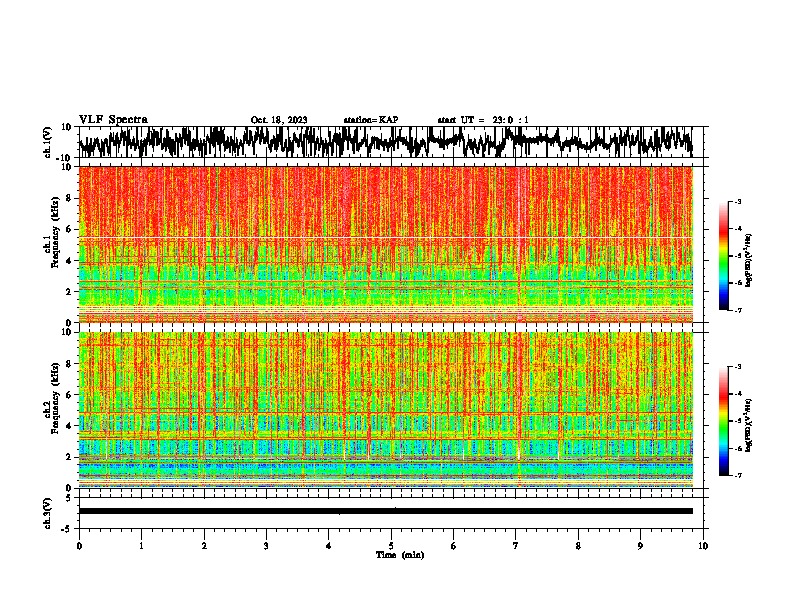The image size is (792, 612).
Task: Click the ch.1 spectrogram color bar
Action: 723,256
